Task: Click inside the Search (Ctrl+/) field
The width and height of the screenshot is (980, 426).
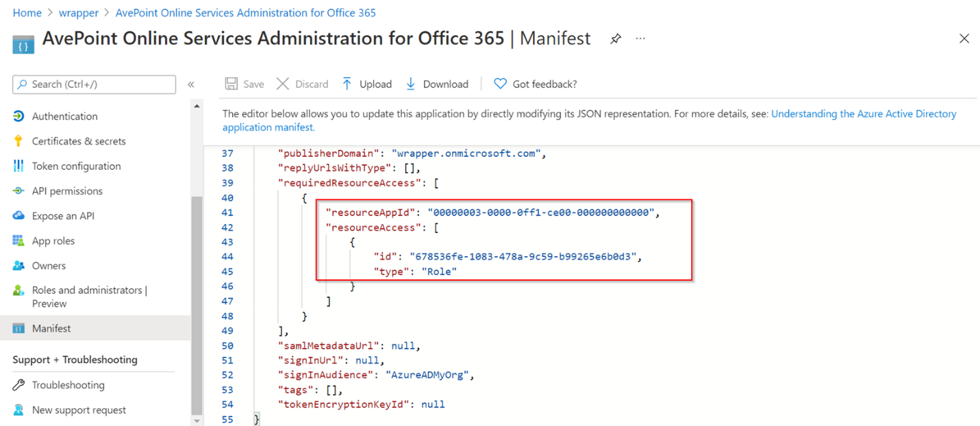Action: pyautogui.click(x=93, y=84)
